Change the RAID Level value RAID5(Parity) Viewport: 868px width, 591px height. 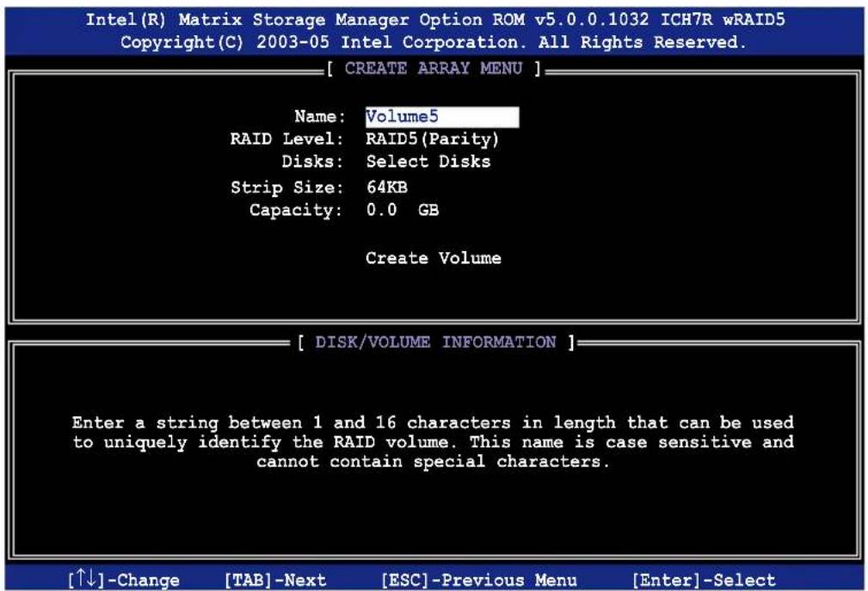433,139
